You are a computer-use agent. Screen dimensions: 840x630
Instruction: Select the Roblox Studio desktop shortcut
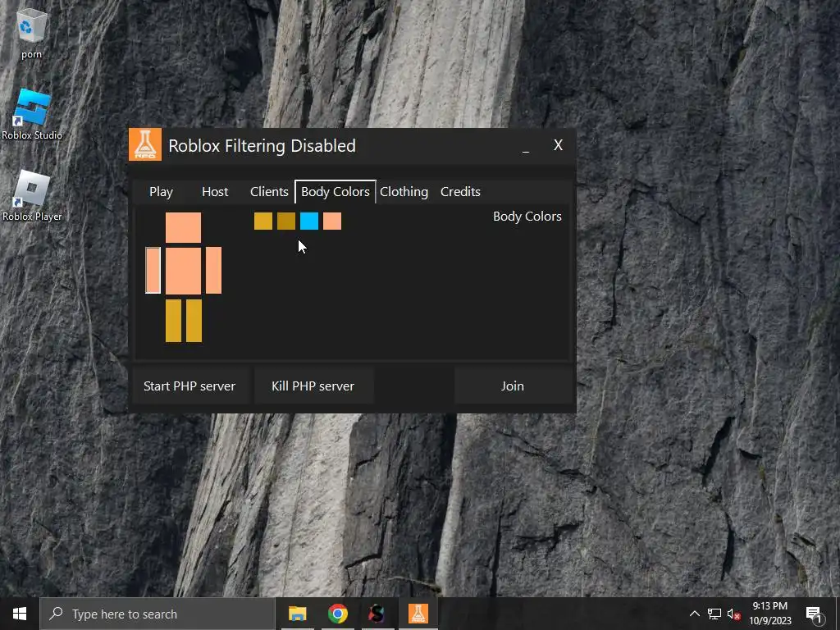pos(32,114)
